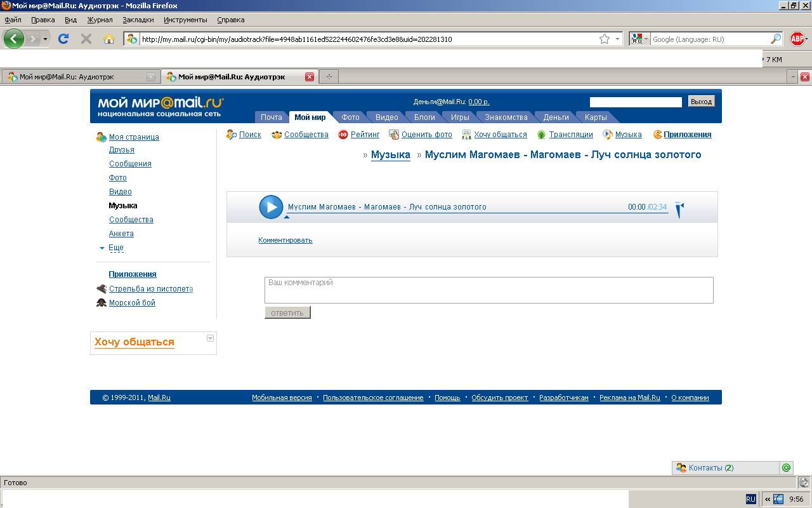The height and width of the screenshot is (508, 812).
Task: Open a new browser tab
Action: tap(329, 77)
